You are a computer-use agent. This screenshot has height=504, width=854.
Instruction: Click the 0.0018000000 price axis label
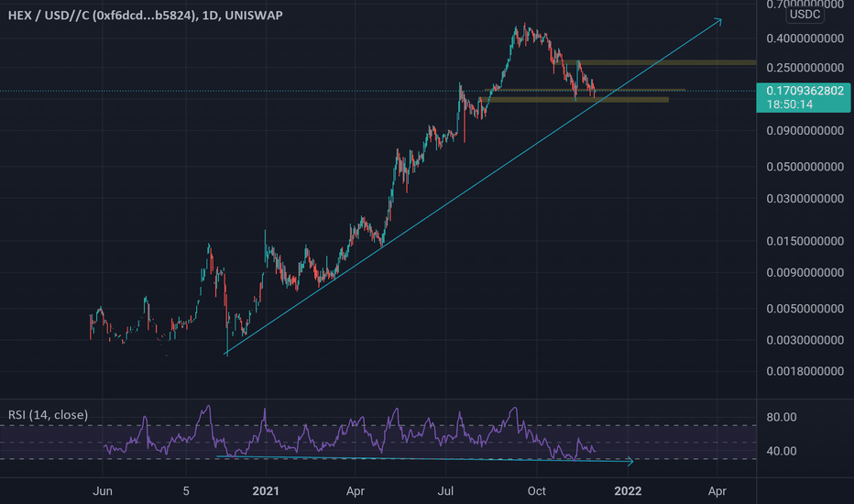[805, 371]
